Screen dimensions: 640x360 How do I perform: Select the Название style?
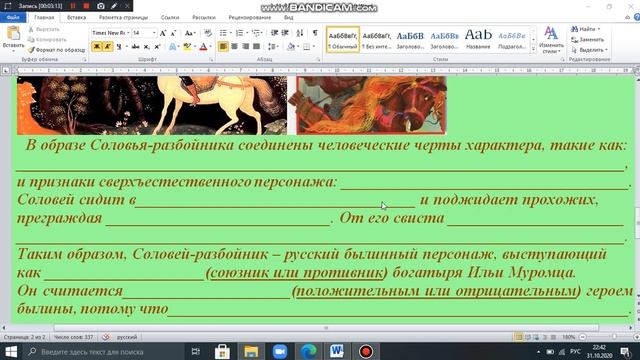tap(478, 40)
